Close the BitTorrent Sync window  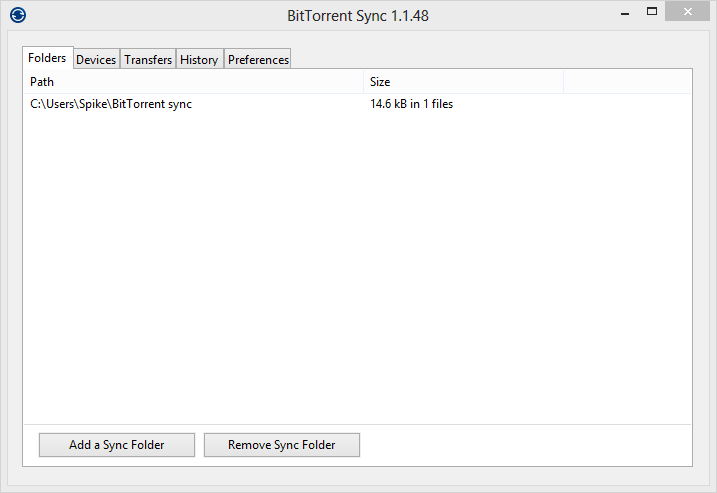[688, 11]
